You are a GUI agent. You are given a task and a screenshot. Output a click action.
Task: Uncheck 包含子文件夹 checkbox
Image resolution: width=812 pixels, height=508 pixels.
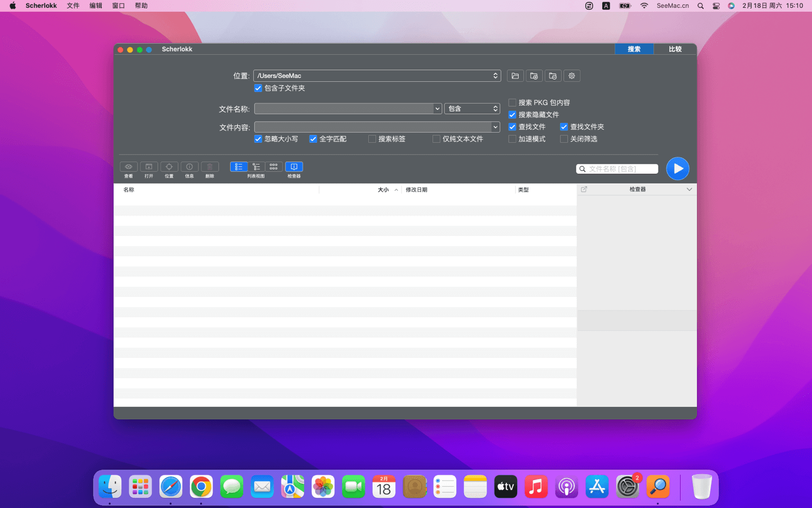pyautogui.click(x=258, y=88)
